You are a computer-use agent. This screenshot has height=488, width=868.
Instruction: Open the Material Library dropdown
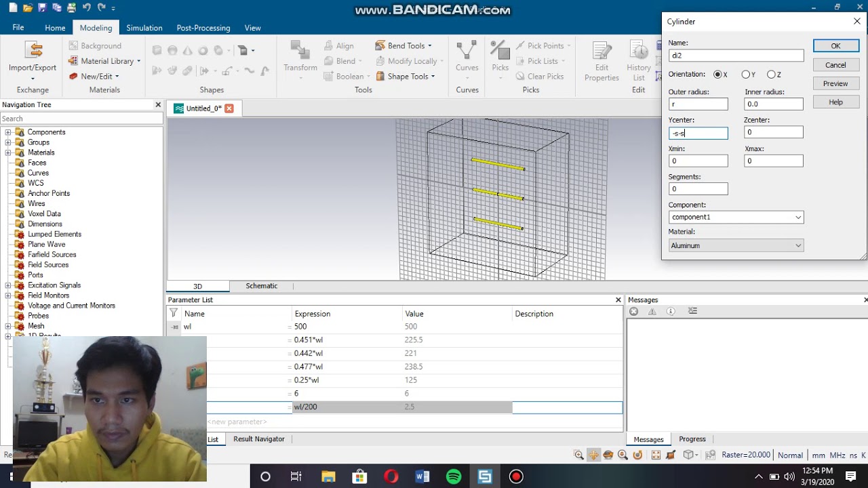tap(105, 61)
